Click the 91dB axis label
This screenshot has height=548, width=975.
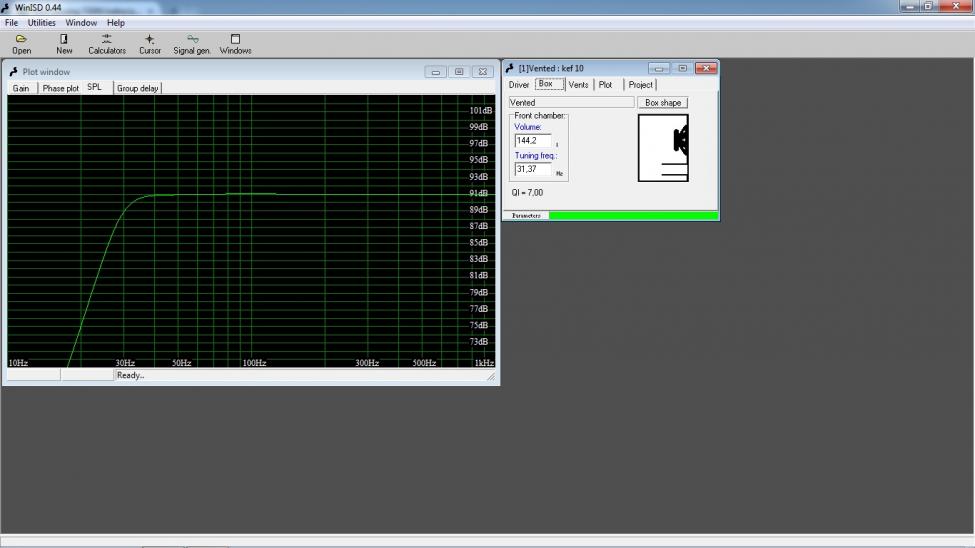tap(479, 193)
